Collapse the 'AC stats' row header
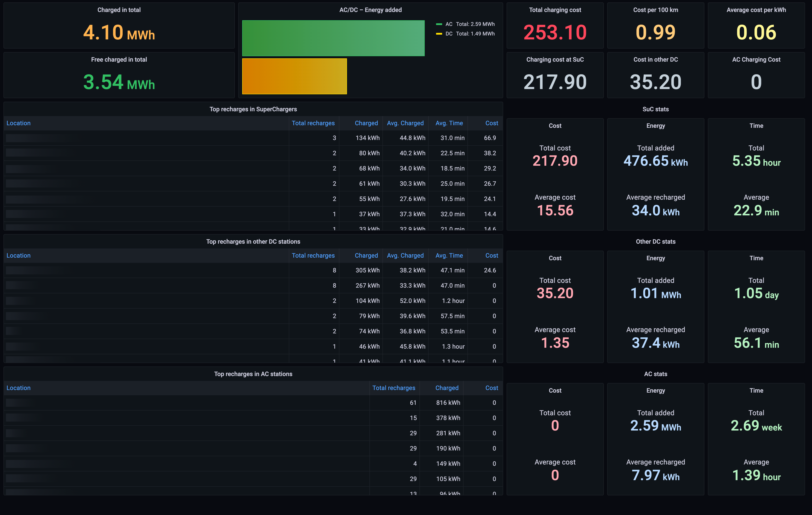This screenshot has height=515, width=812. tap(655, 374)
